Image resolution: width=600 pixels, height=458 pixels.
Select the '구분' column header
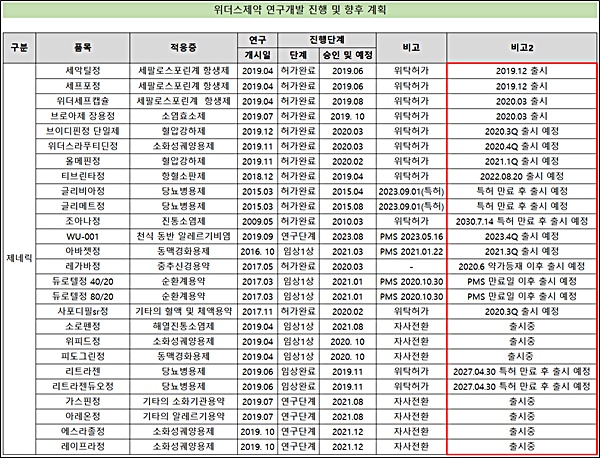(x=19, y=48)
